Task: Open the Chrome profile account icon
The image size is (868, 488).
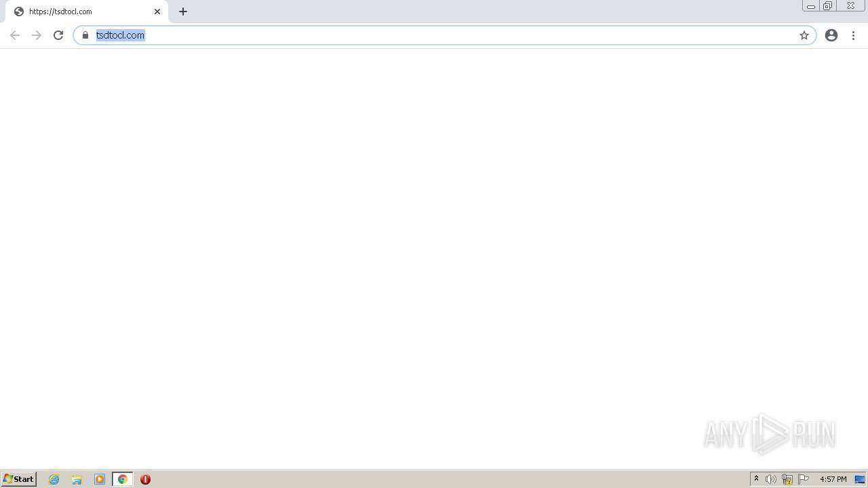Action: 831,35
